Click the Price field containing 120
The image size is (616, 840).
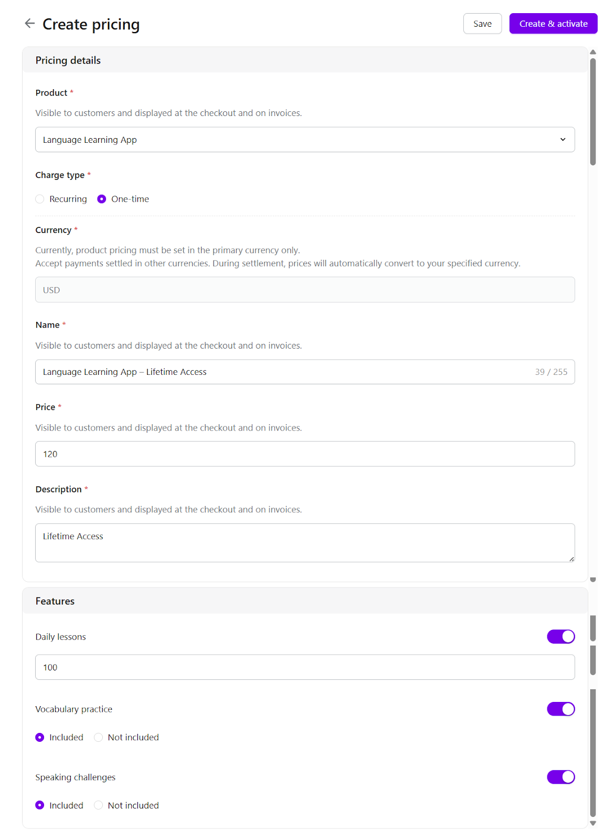point(304,454)
